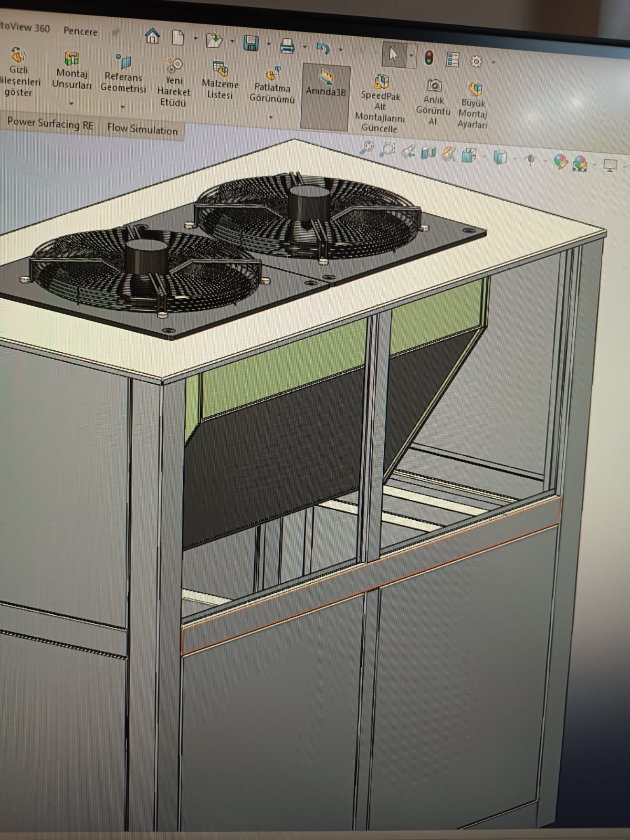Click SpeedPak Alt Montajlarını Güncelle

380,103
